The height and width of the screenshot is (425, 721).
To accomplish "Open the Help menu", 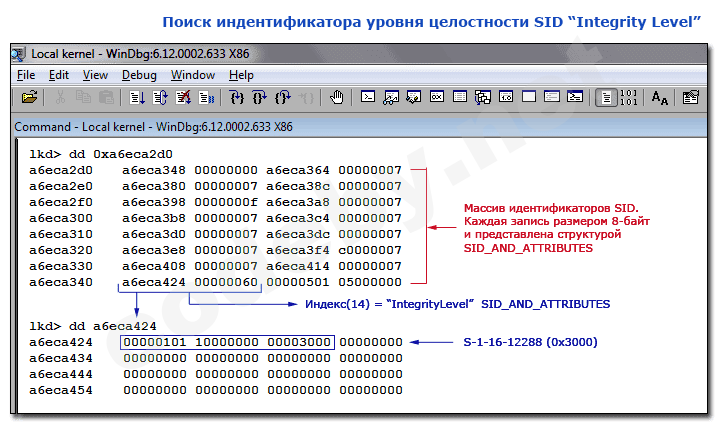I will [x=241, y=75].
